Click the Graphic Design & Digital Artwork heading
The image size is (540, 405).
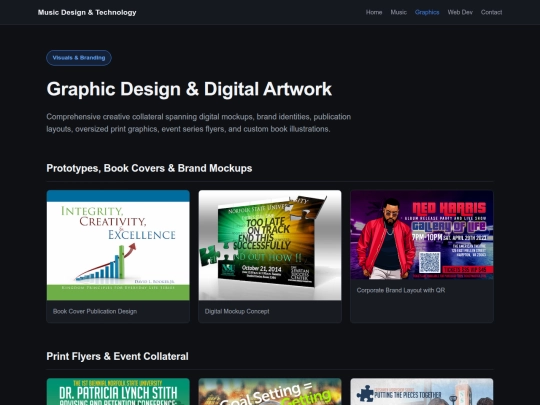189,89
